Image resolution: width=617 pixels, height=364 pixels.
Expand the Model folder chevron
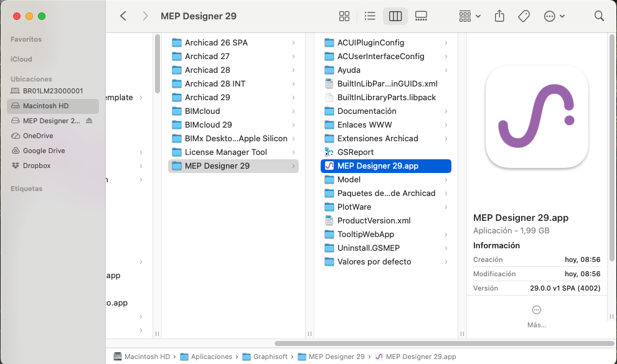tap(446, 180)
